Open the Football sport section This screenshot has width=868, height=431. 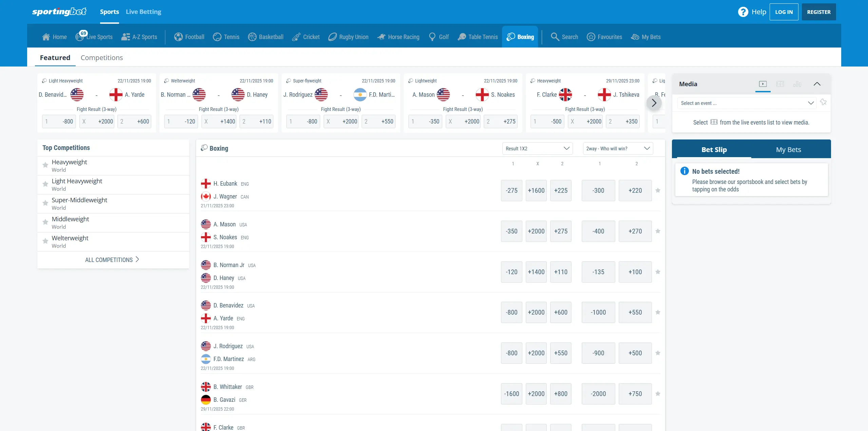pos(189,37)
